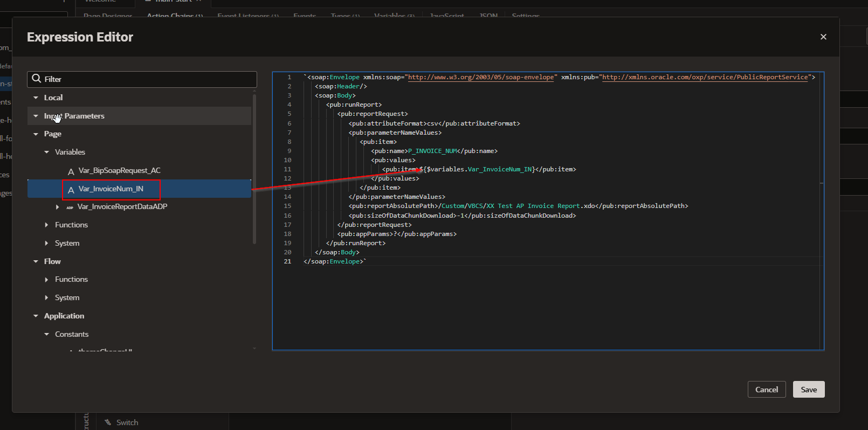Click the PublicReportService namespace URL
Viewport: 868px width, 430px height.
[705, 77]
